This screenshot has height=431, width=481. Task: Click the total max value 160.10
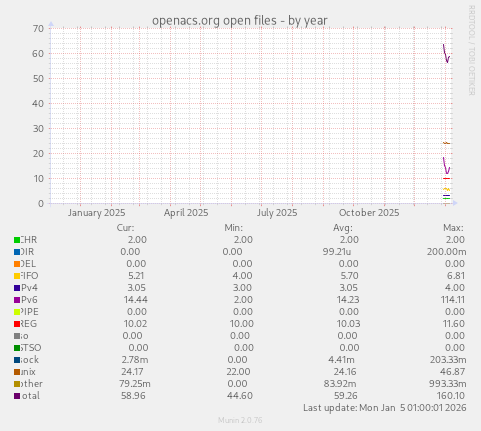point(451,396)
